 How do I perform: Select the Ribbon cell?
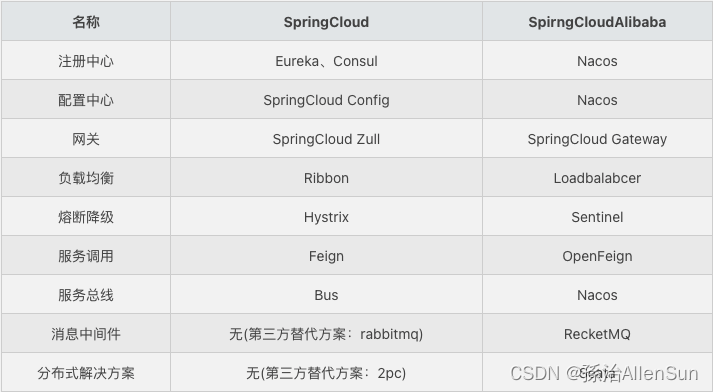point(326,178)
